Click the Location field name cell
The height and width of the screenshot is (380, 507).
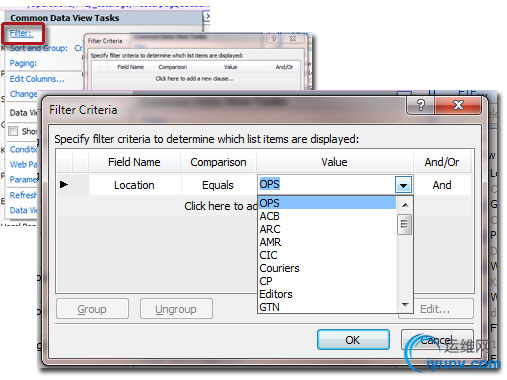[134, 185]
